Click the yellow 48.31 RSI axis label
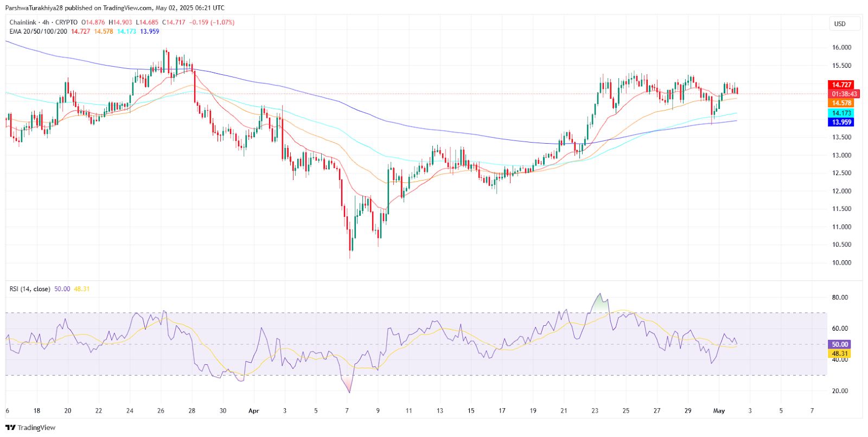Screen dimensions: 868x437 click(x=840, y=354)
